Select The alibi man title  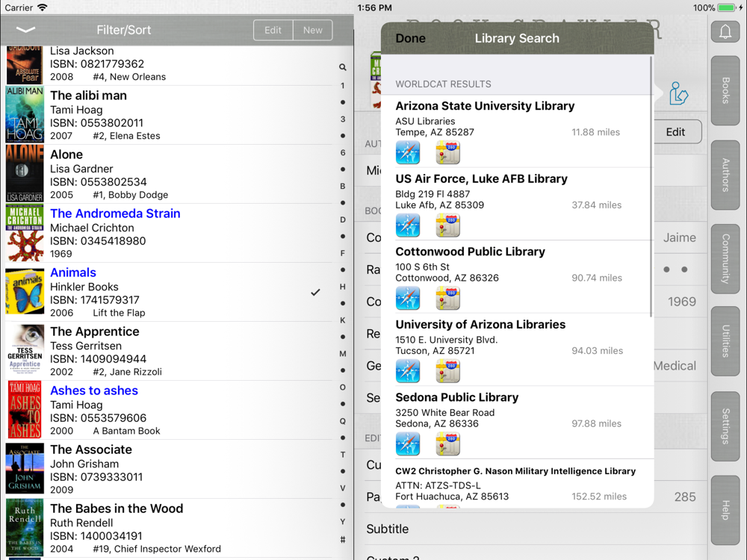[x=89, y=96]
